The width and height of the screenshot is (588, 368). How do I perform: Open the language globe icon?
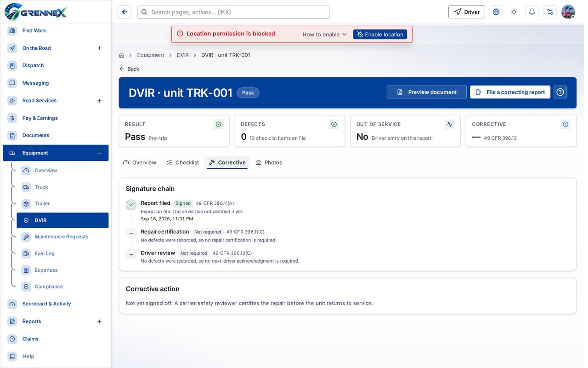click(496, 12)
